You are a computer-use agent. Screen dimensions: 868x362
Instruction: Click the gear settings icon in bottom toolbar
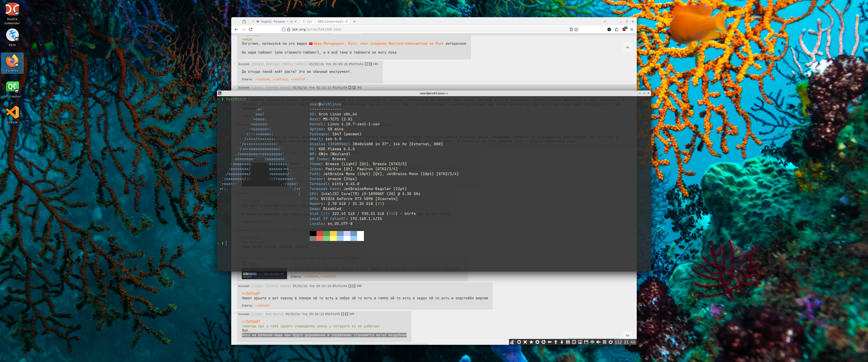(x=519, y=342)
